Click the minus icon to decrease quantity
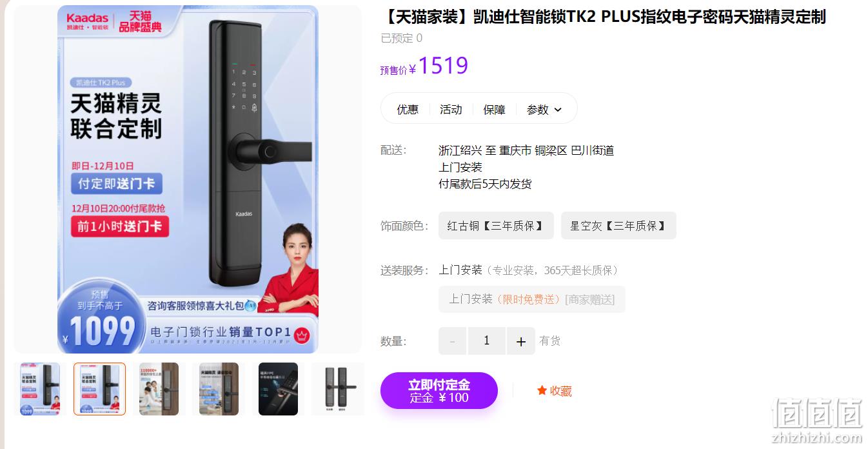 click(x=453, y=341)
